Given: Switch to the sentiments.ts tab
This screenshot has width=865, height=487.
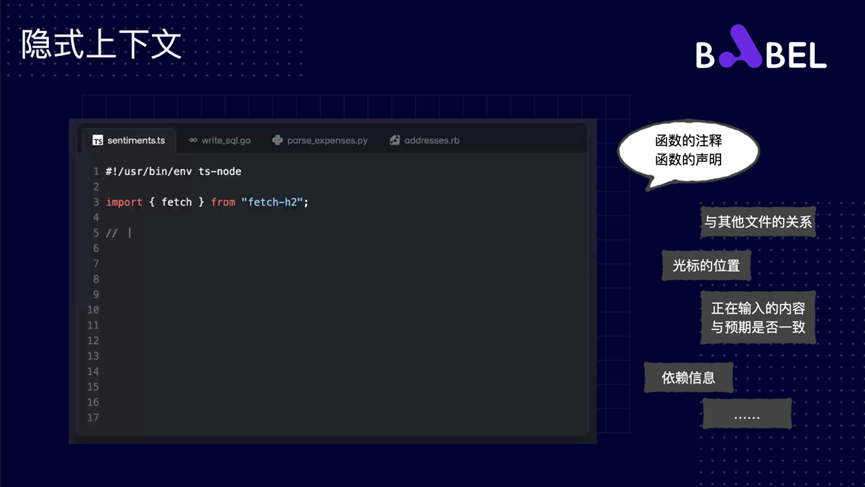Looking at the screenshot, I should 129,140.
